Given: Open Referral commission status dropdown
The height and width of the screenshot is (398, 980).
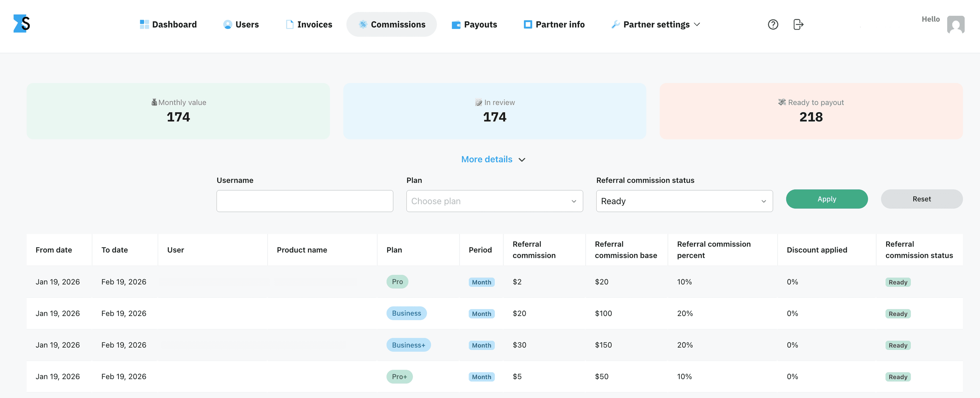Looking at the screenshot, I should [684, 201].
